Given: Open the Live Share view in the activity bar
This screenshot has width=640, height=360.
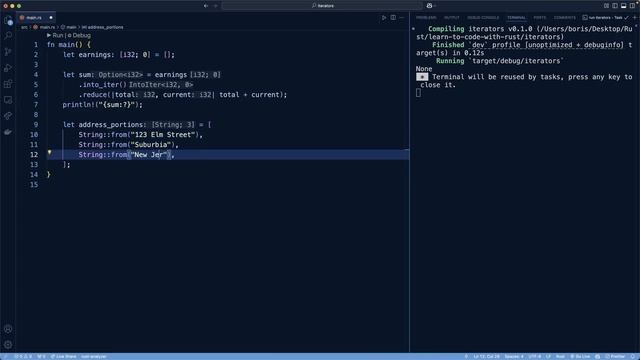Looking at the screenshot, I should click(8, 116).
